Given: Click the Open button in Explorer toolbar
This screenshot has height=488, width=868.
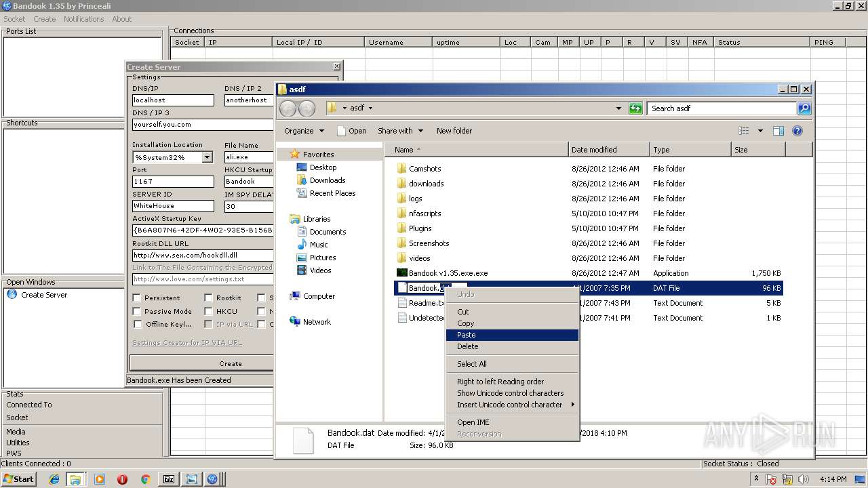Looking at the screenshot, I should pos(352,131).
